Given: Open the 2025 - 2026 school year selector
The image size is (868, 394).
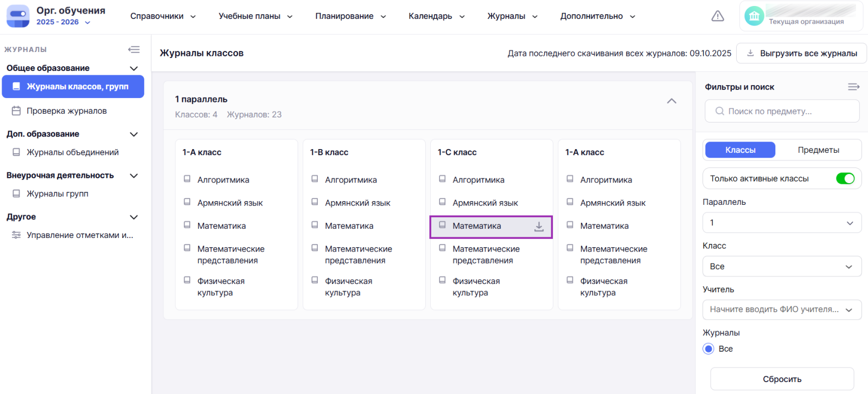Looking at the screenshot, I should pos(63,22).
